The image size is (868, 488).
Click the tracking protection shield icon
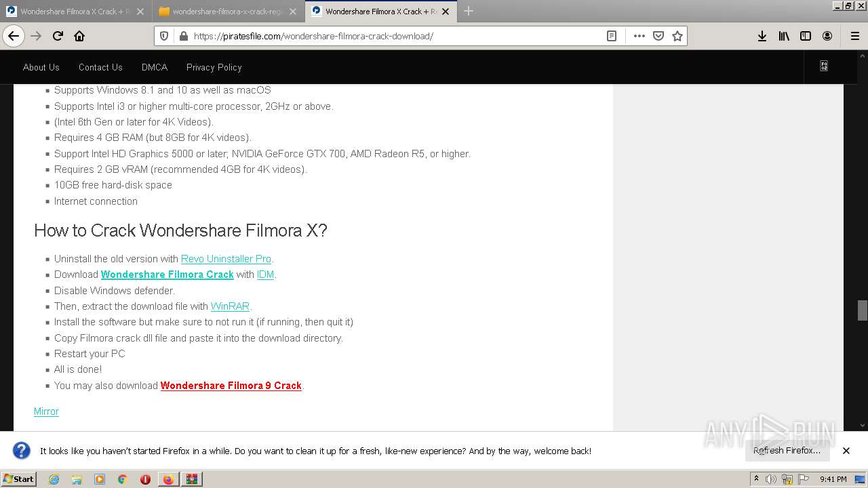tap(165, 36)
